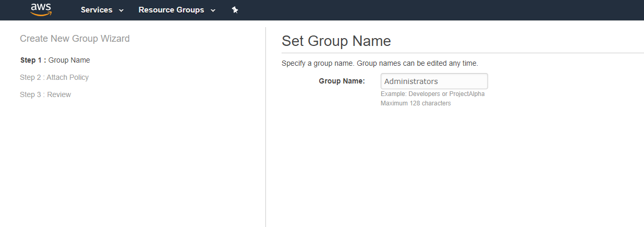Image resolution: width=644 pixels, height=227 pixels.
Task: Open the Services menu label
Action: 96,10
